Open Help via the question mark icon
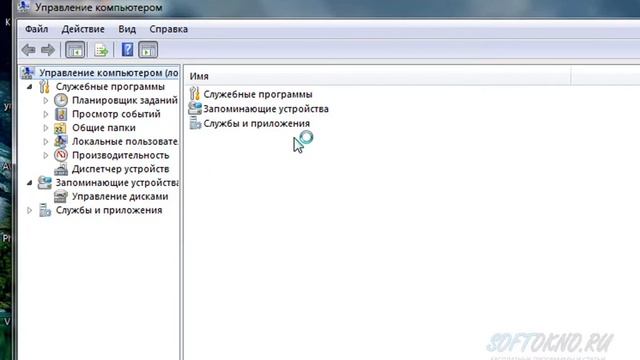This screenshot has width=640, height=360. point(127,50)
